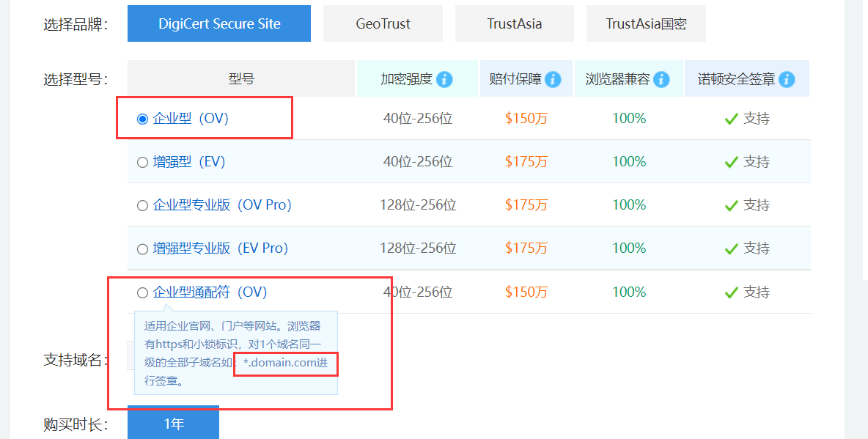Select the TrustAsia国密 brand tab
Viewport: 868px width, 439px height.
[x=646, y=23]
